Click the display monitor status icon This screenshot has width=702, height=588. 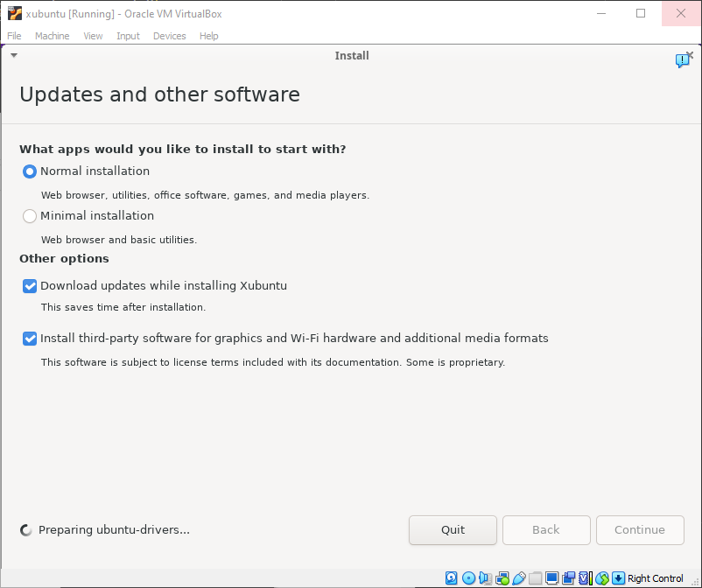552,578
